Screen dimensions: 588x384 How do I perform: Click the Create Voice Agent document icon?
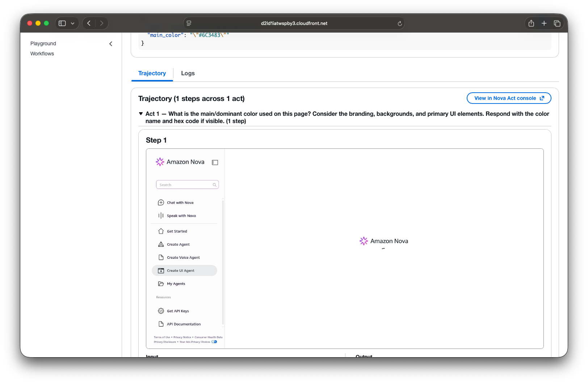point(161,257)
